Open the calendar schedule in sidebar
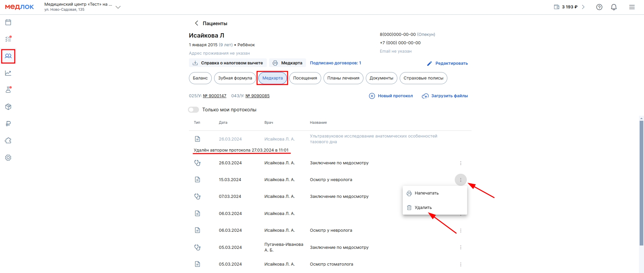This screenshot has height=273, width=644. [x=8, y=22]
